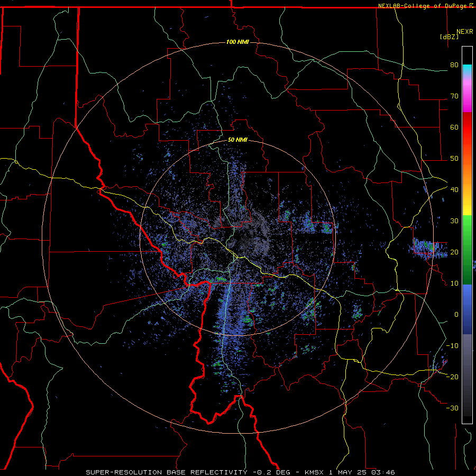
Task: Click the 100 NMI range ring label
Action: [x=237, y=42]
